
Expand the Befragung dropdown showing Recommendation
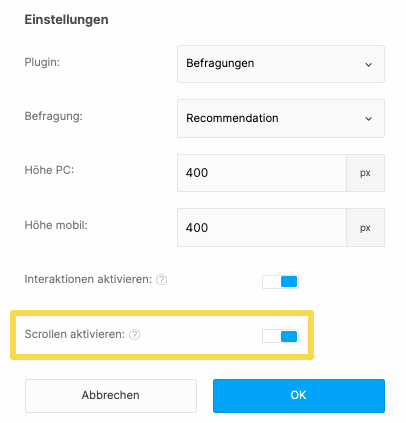(281, 118)
